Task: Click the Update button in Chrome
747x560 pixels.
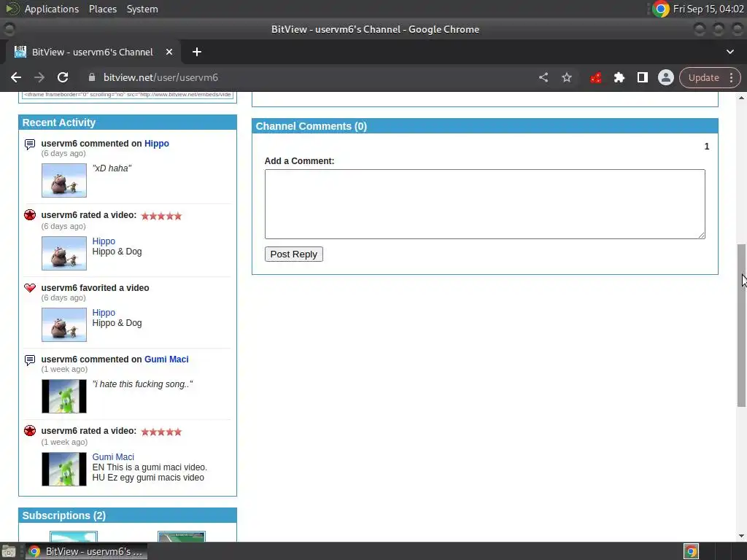Action: point(703,77)
